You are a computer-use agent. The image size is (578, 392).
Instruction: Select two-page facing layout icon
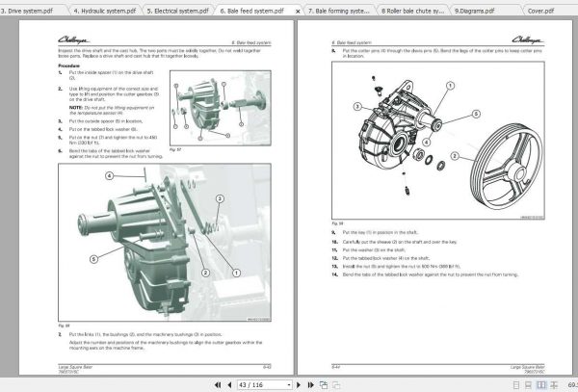541,385
